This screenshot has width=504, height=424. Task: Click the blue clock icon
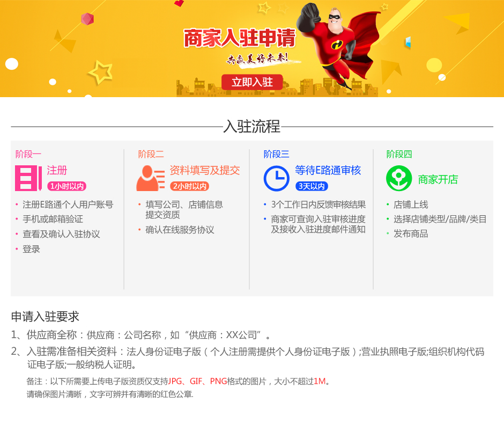pyautogui.click(x=277, y=178)
